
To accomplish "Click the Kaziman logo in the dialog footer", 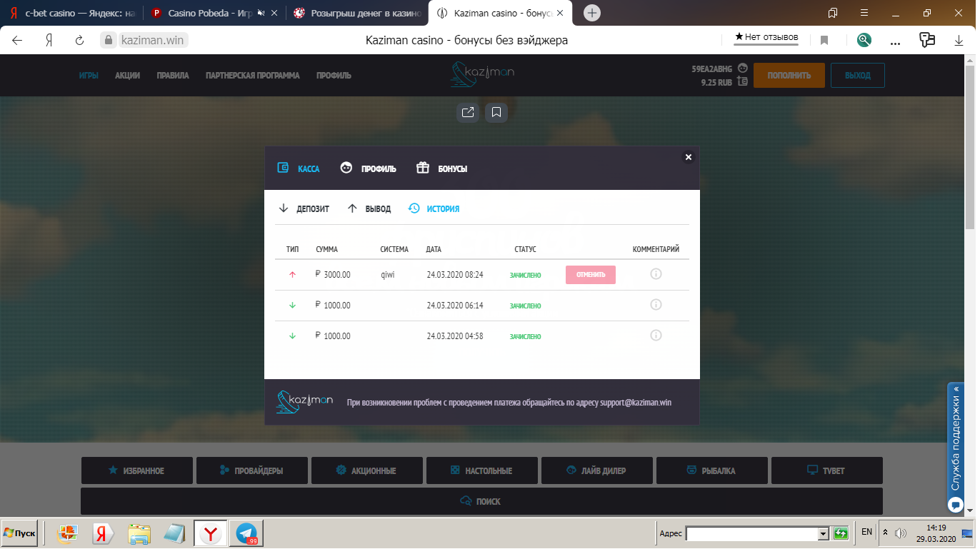I will tap(304, 402).
